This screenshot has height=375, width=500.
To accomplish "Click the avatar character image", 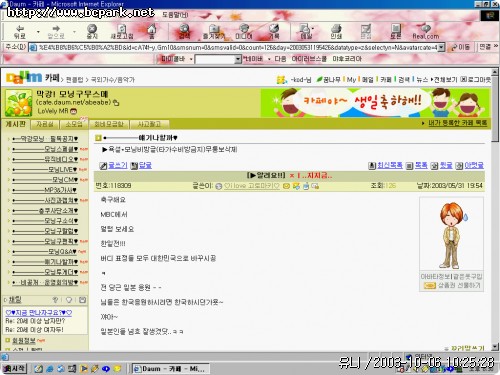I will [451, 235].
